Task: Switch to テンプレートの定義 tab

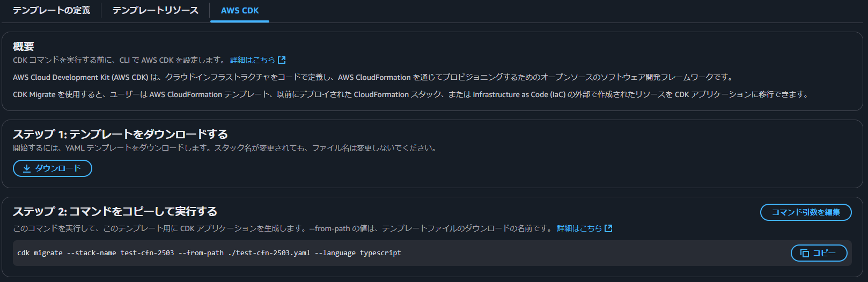Action: coord(52,10)
